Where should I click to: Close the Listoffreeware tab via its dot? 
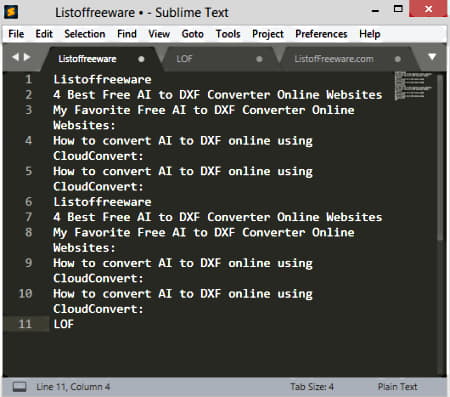(x=141, y=59)
